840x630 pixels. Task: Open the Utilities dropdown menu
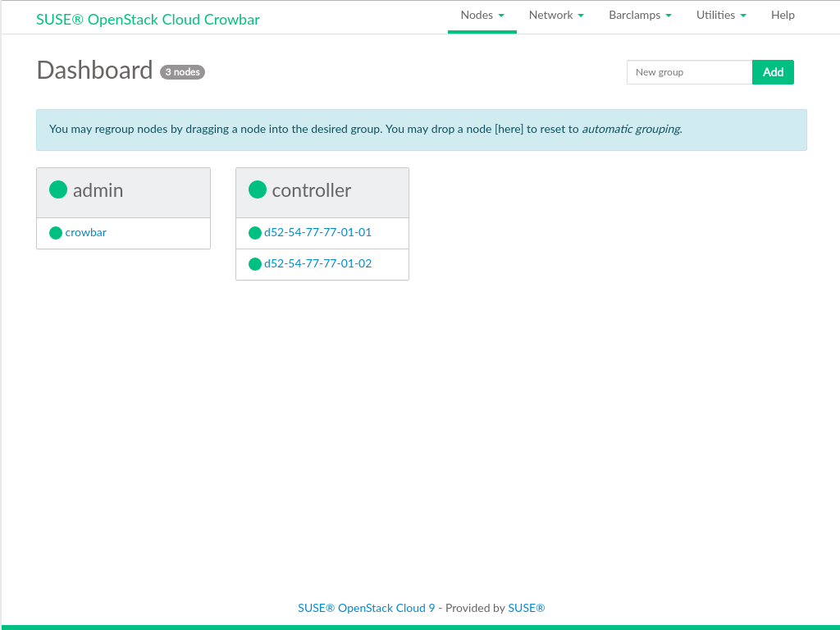(x=721, y=16)
